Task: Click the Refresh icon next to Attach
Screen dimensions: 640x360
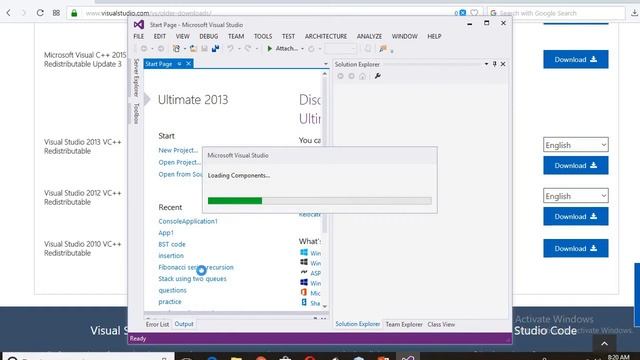Action: tap(311, 49)
